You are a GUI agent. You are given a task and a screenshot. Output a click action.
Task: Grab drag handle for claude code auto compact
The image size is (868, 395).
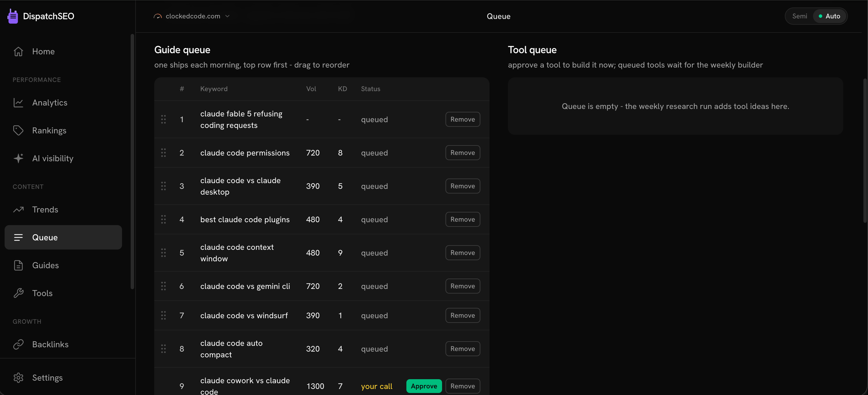point(163,349)
